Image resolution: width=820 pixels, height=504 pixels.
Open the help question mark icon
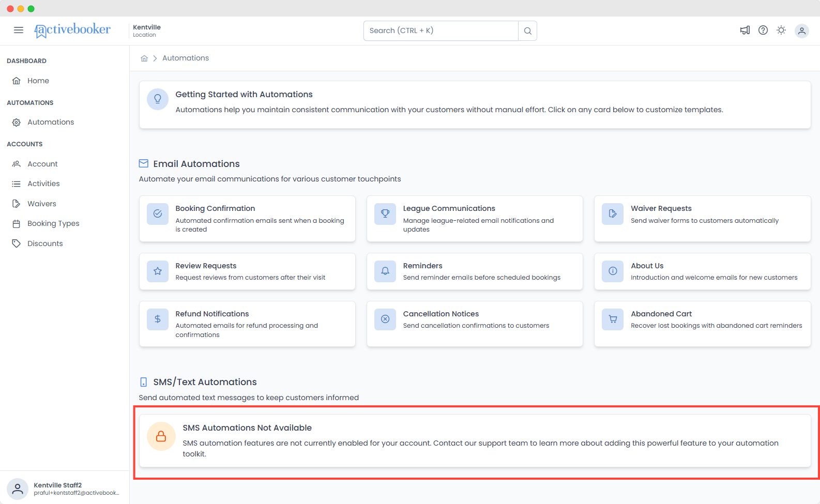coord(763,30)
